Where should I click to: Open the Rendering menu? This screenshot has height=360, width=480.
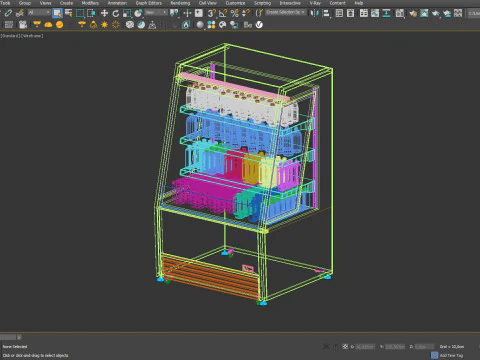coord(180,3)
